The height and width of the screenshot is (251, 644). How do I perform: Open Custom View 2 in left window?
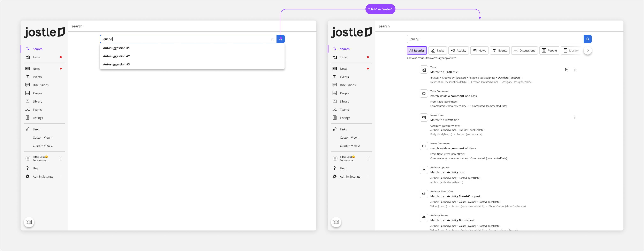[44, 146]
